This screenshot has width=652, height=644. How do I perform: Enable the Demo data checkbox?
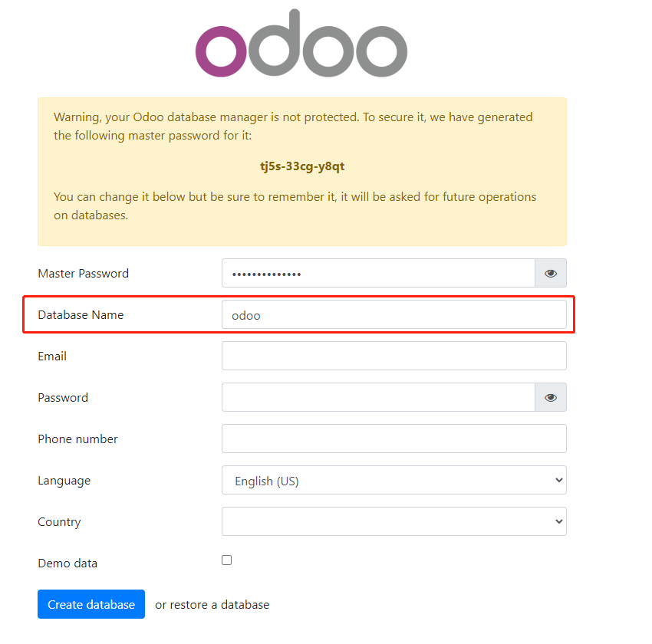tap(226, 560)
